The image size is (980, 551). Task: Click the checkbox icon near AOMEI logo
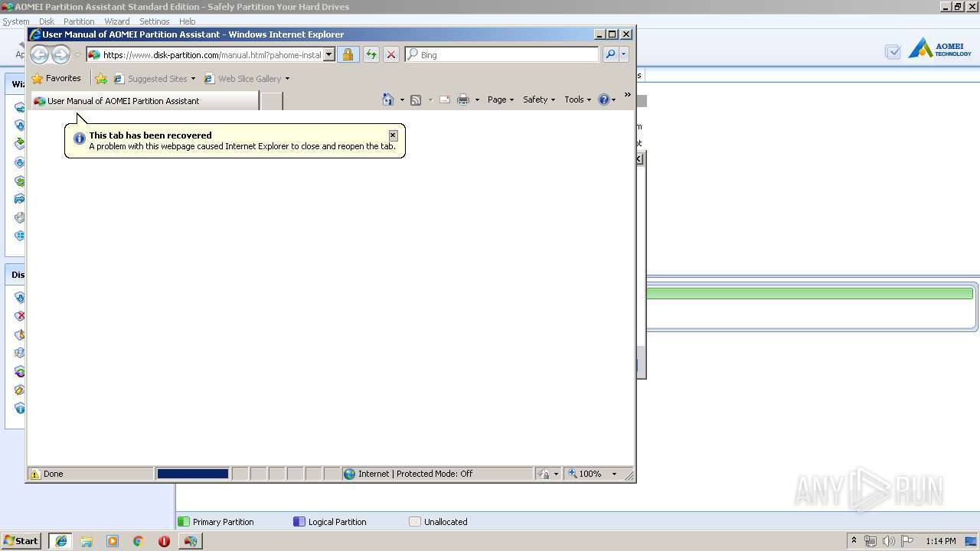click(x=893, y=52)
